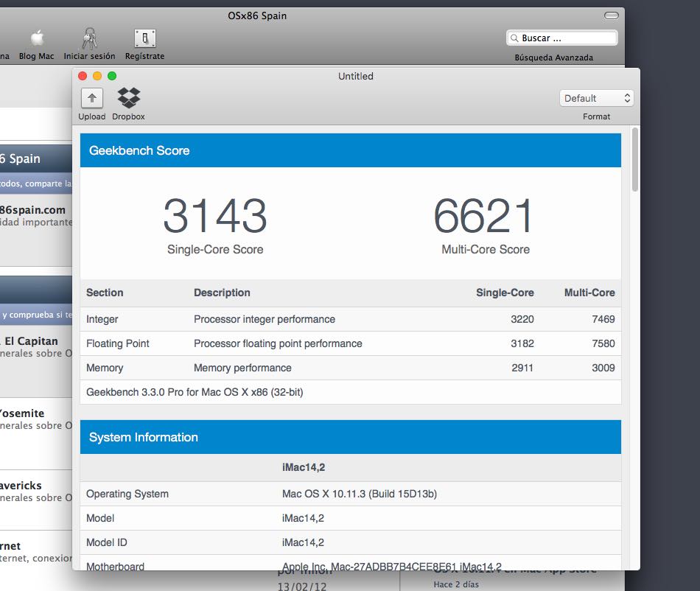The width and height of the screenshot is (700, 591).
Task: Click the Regístrate switch icon
Action: pos(145,38)
